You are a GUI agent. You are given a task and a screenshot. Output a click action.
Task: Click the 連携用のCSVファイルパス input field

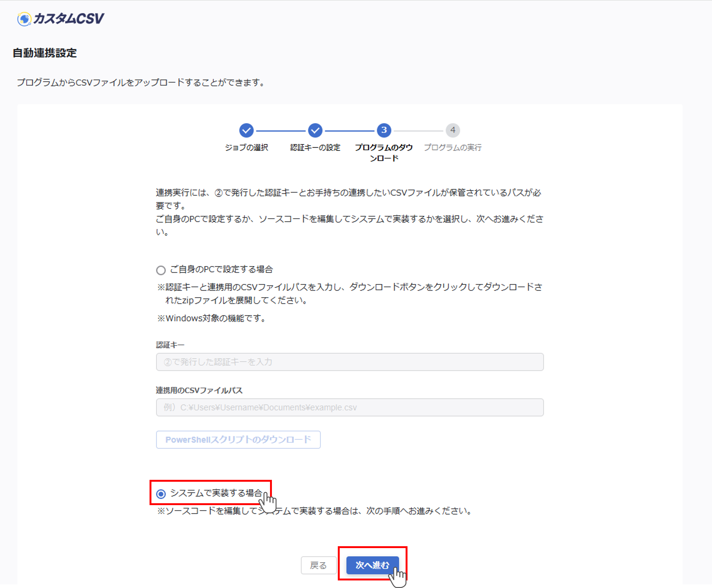[350, 408]
